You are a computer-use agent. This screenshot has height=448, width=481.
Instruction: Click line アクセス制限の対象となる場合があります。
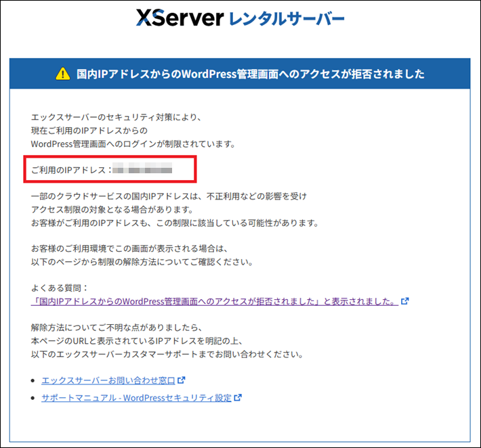[x=112, y=210]
